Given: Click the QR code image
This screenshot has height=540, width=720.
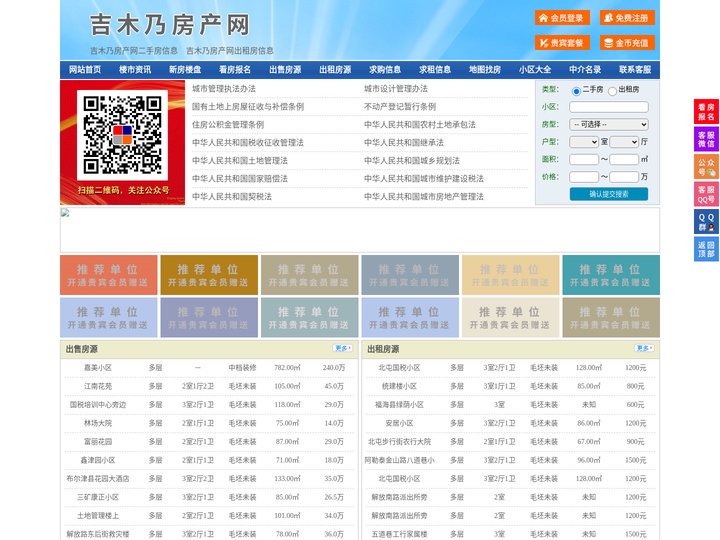Looking at the screenshot, I should pyautogui.click(x=122, y=135).
